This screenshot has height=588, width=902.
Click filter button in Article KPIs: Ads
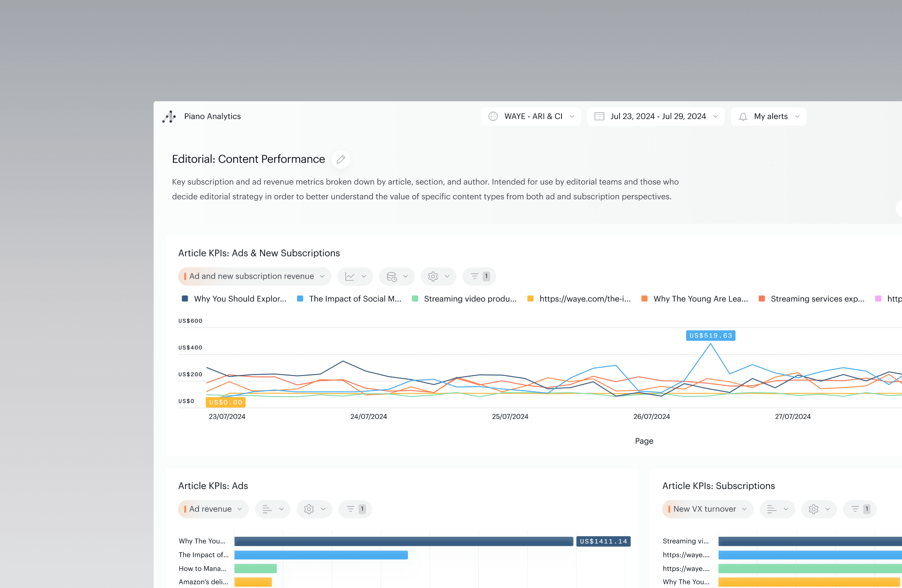(x=355, y=509)
